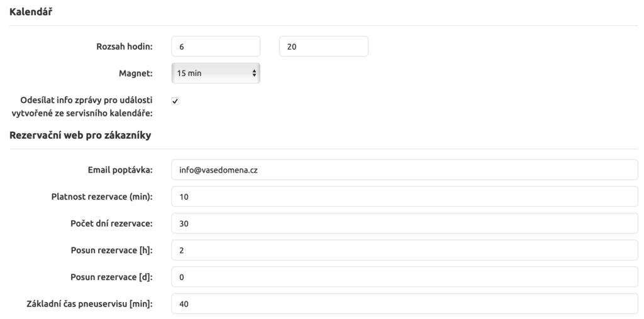Click the "Posun rezervace [h]:" label

coord(113,251)
